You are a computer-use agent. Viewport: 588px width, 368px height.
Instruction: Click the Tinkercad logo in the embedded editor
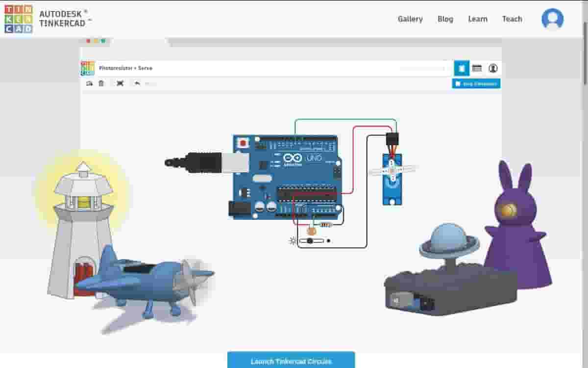click(89, 68)
